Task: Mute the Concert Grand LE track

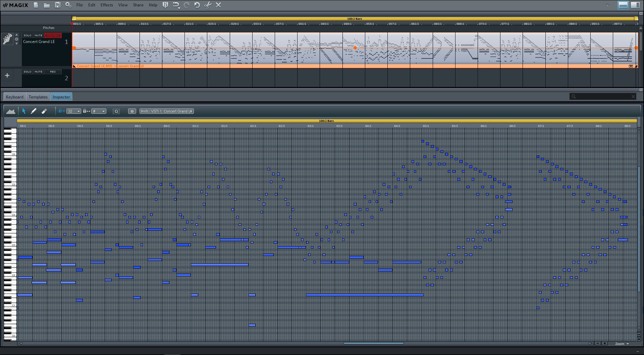Action: click(38, 35)
